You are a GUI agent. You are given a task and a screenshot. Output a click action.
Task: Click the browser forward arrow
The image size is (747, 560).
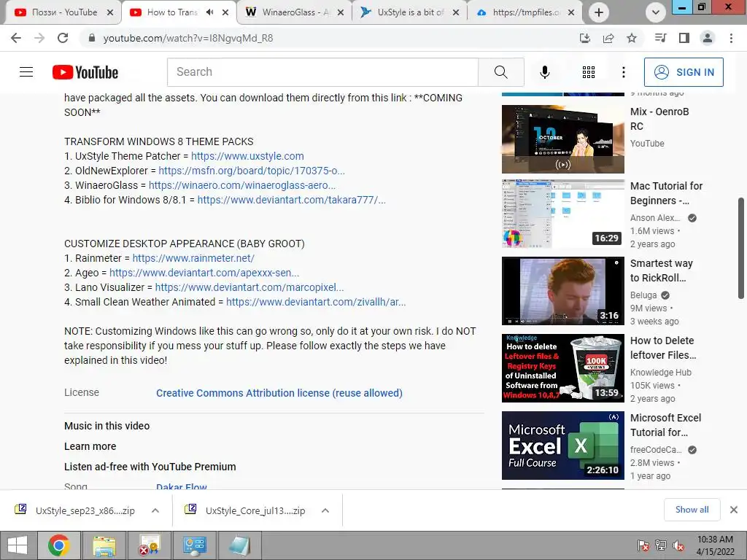(39, 38)
